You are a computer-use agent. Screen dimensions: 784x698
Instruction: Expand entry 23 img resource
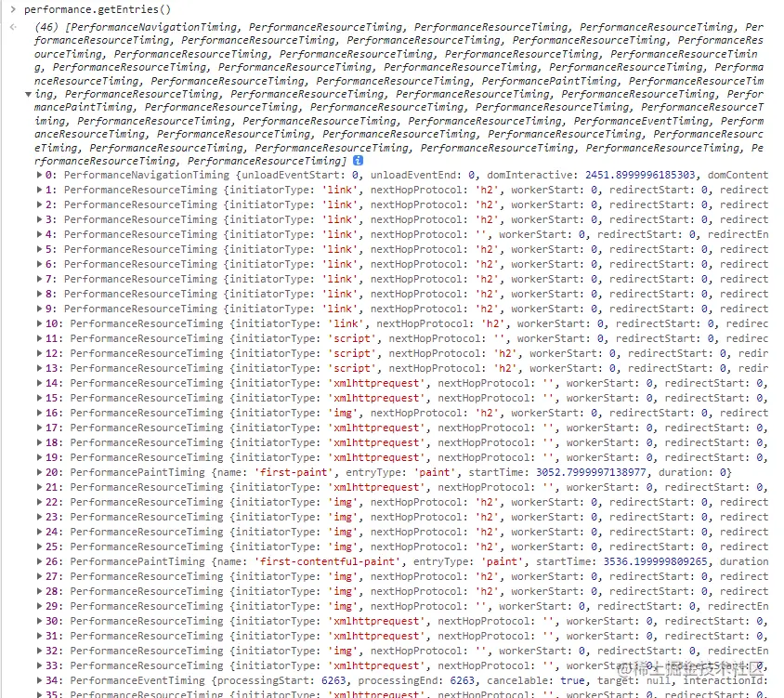coord(39,517)
